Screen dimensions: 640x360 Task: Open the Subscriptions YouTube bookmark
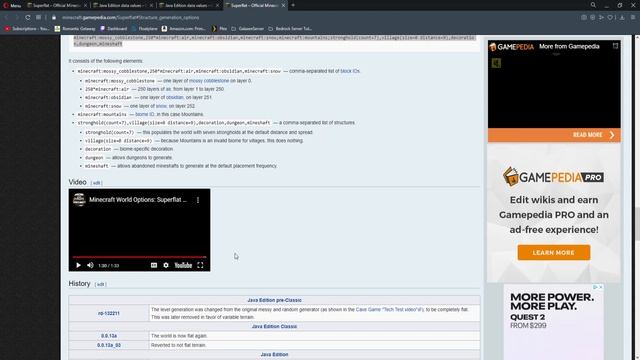click(27, 29)
